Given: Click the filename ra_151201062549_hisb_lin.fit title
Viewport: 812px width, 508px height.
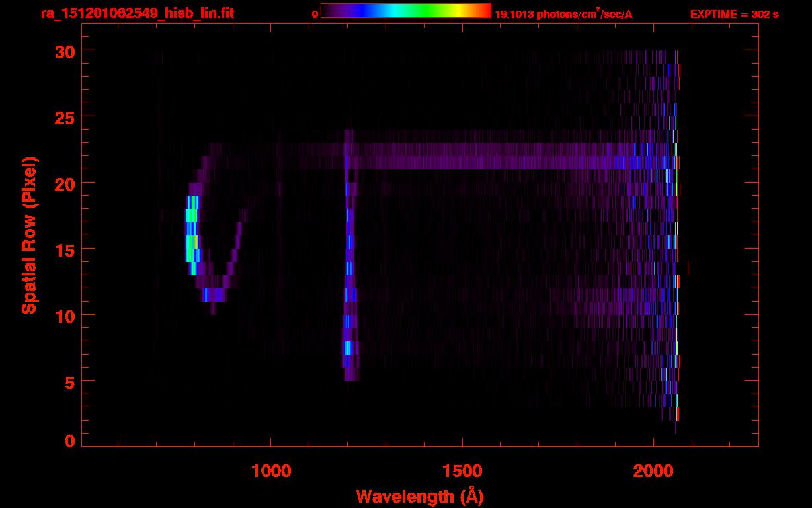Looking at the screenshot, I should tap(137, 13).
